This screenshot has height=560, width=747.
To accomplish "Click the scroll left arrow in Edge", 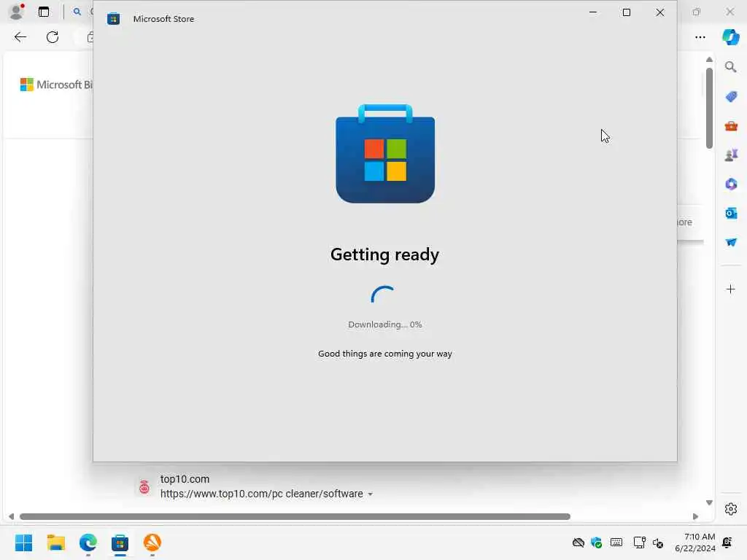I will pyautogui.click(x=11, y=517).
